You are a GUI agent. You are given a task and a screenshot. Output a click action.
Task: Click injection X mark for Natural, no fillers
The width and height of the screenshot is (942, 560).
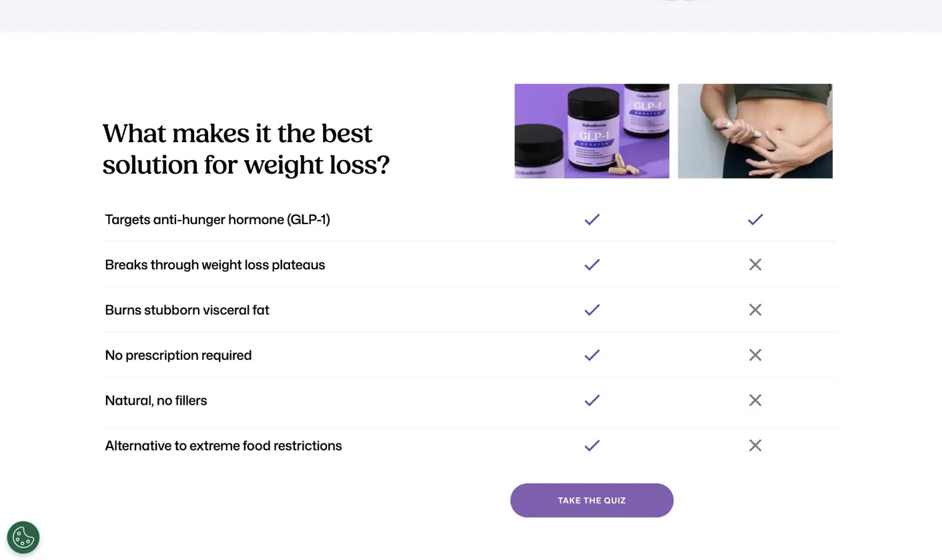coord(755,401)
